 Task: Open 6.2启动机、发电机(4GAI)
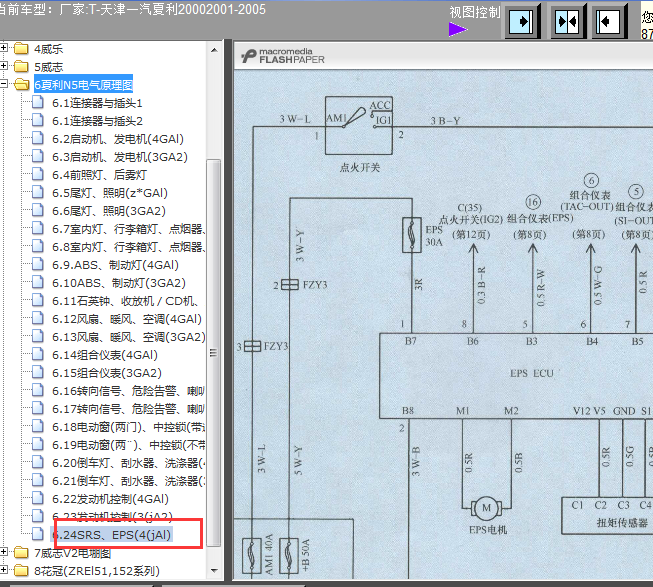pyautogui.click(x=118, y=139)
